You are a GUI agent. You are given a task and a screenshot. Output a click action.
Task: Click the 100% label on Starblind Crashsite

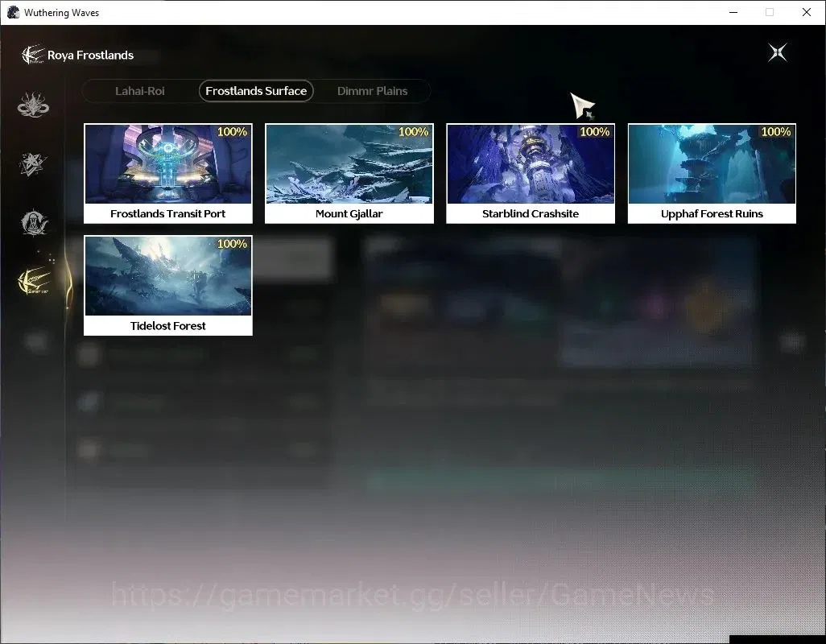pos(594,132)
